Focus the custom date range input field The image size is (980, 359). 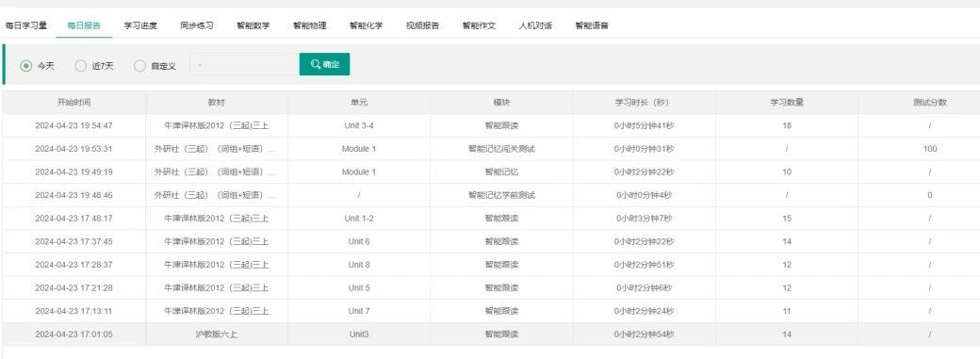tap(244, 64)
